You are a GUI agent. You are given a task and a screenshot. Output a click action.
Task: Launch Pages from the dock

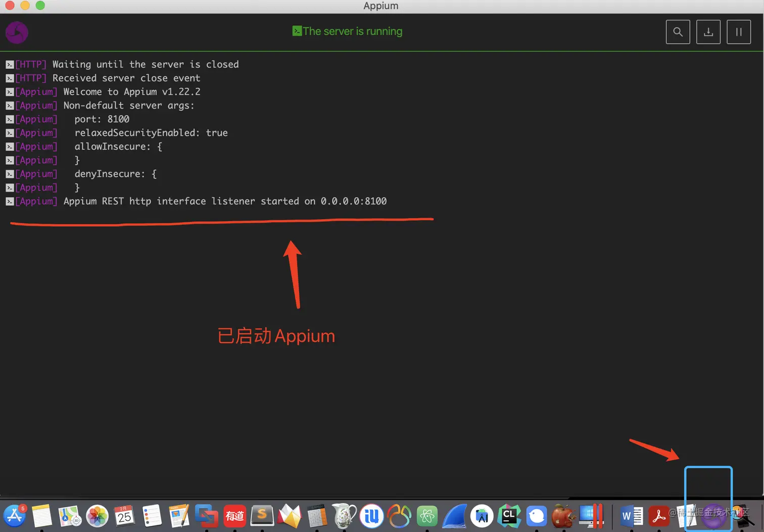pyautogui.click(x=179, y=516)
